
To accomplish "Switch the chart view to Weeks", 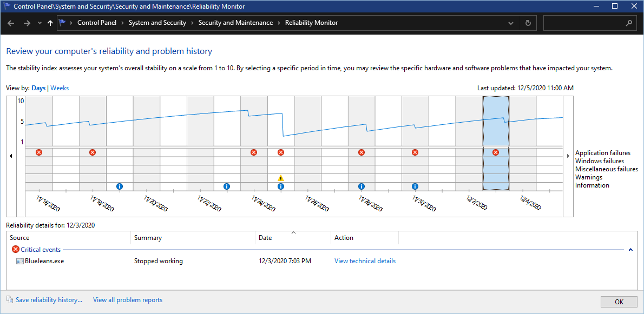I will pyautogui.click(x=60, y=88).
